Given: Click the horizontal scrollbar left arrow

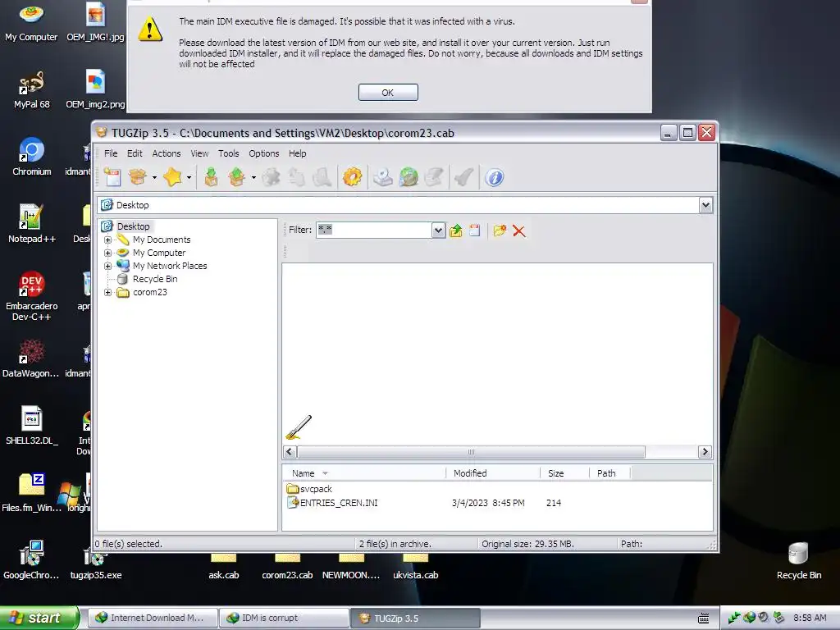Looking at the screenshot, I should (290, 452).
